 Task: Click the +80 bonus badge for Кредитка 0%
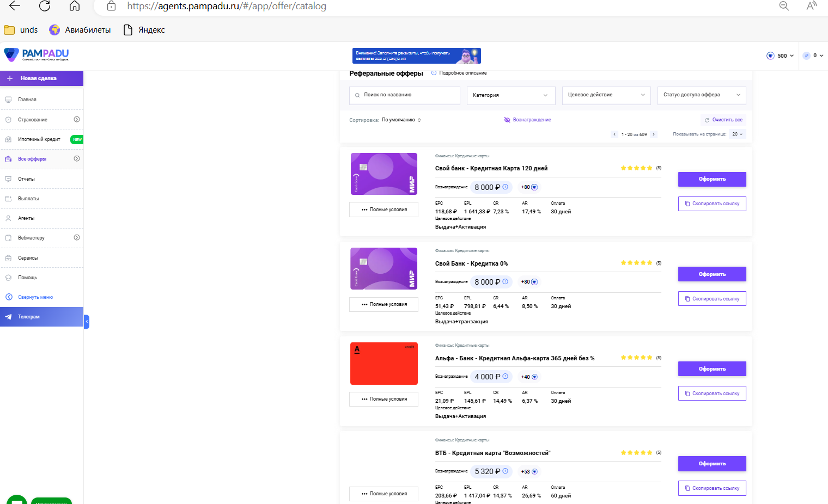pos(529,282)
